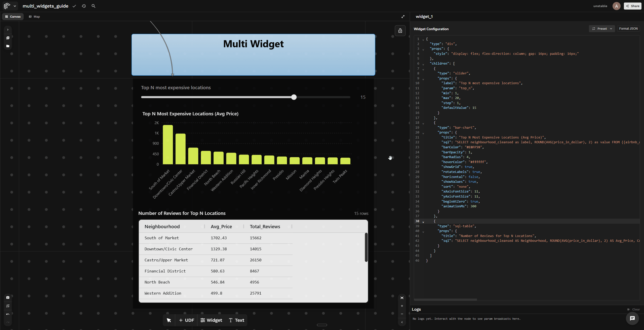This screenshot has height=330, width=644.
Task: Open the version history panel
Action: click(x=84, y=6)
